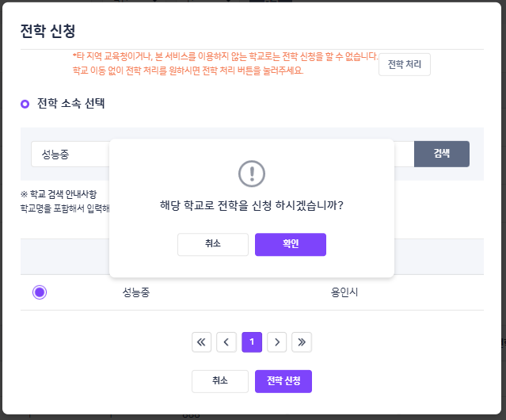
Task: Submit using the bottom 전학 신청 button
Action: (283, 381)
